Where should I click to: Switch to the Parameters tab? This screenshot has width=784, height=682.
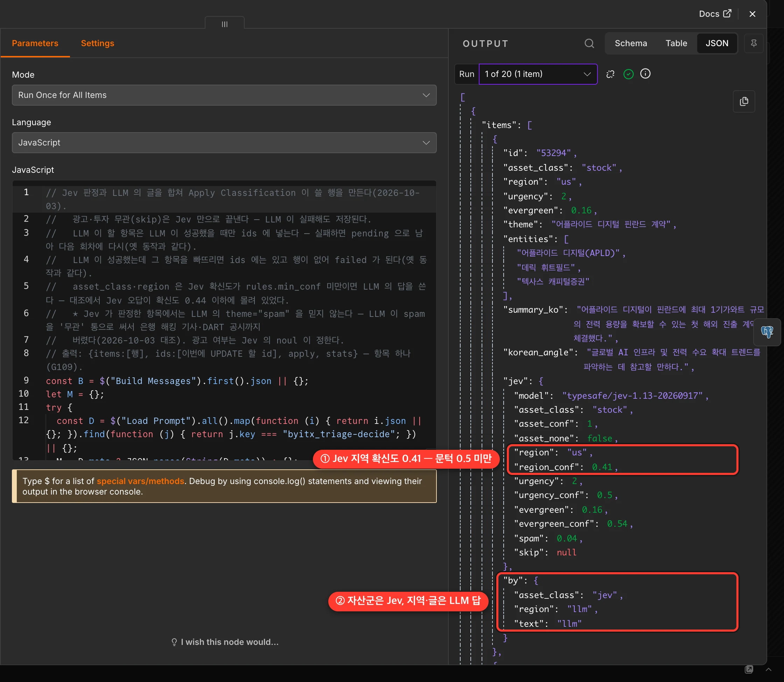(x=35, y=43)
